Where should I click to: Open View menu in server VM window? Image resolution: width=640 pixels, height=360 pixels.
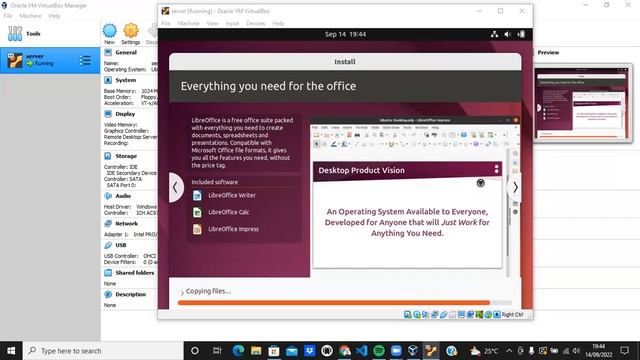[212, 23]
